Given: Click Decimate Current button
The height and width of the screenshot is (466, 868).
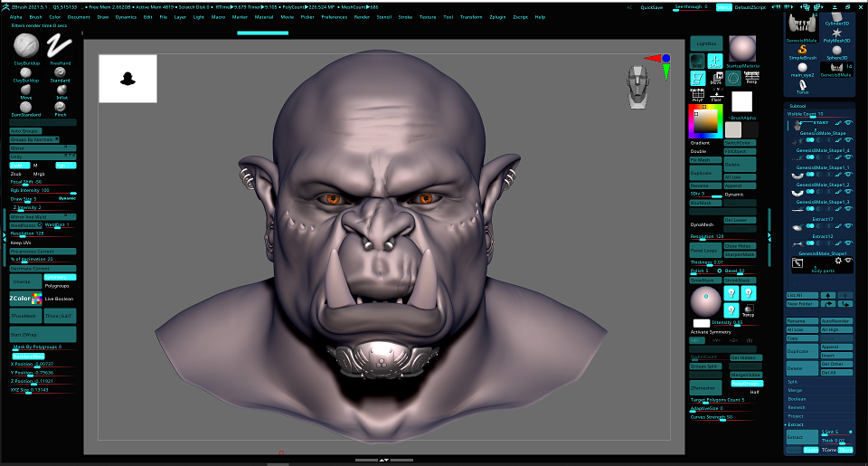Looking at the screenshot, I should [x=42, y=268].
